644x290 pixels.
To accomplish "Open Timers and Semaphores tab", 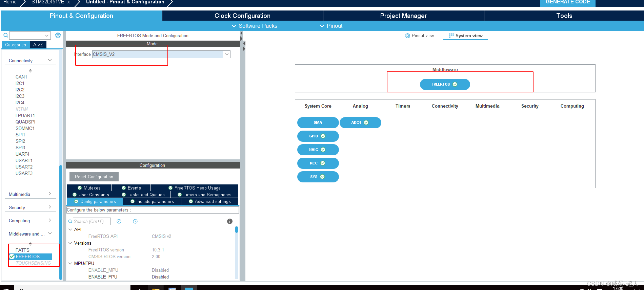I will (x=204, y=195).
